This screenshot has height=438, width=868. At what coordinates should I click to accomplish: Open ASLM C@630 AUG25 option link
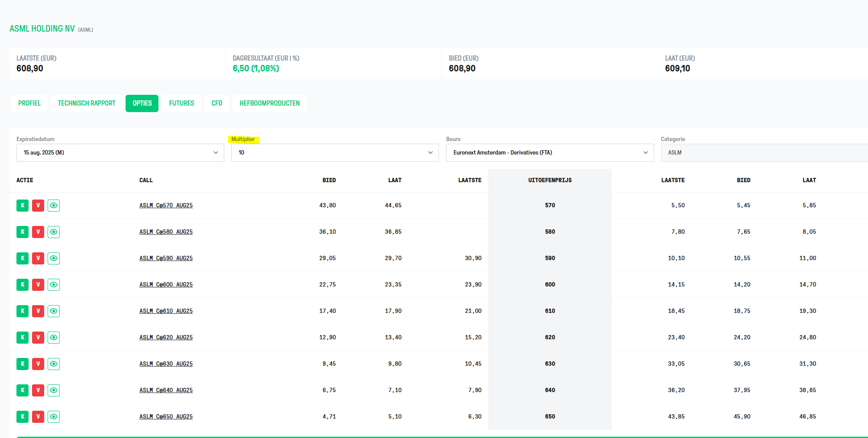[x=166, y=364]
